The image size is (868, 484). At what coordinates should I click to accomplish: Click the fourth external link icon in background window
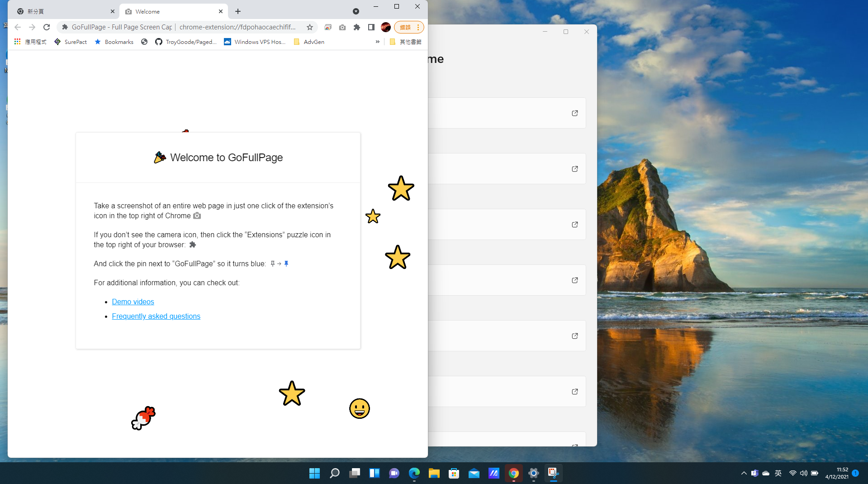(575, 280)
